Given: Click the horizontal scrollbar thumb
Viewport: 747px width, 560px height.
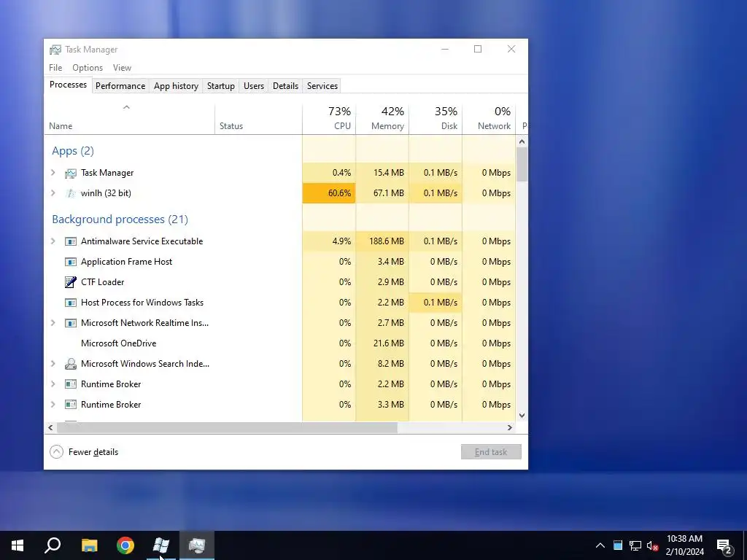Looking at the screenshot, I should pyautogui.click(x=227, y=427).
